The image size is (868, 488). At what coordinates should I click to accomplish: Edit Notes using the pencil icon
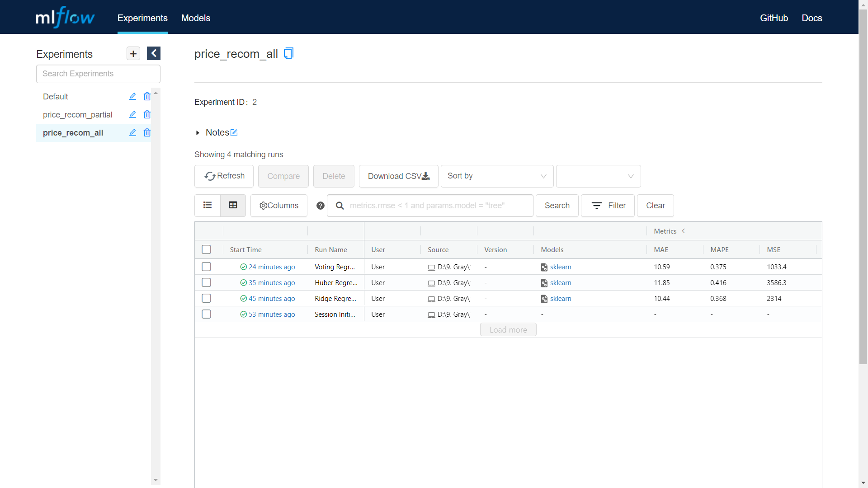coord(234,133)
